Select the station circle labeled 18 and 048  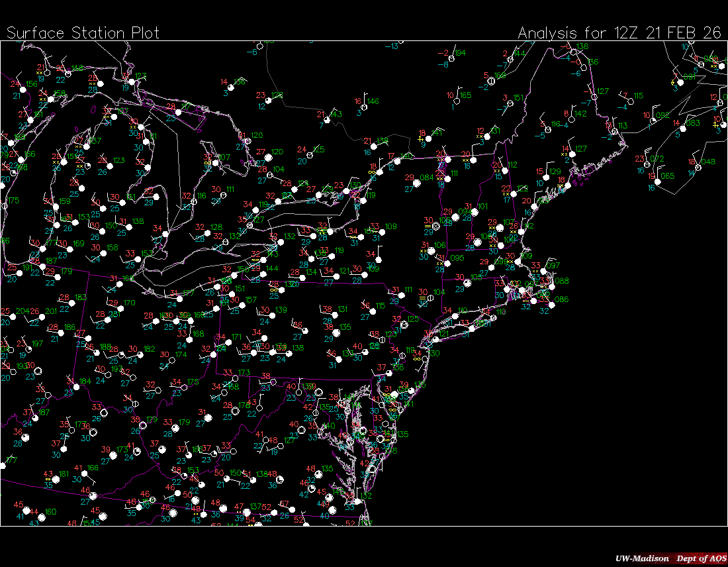click(699, 166)
